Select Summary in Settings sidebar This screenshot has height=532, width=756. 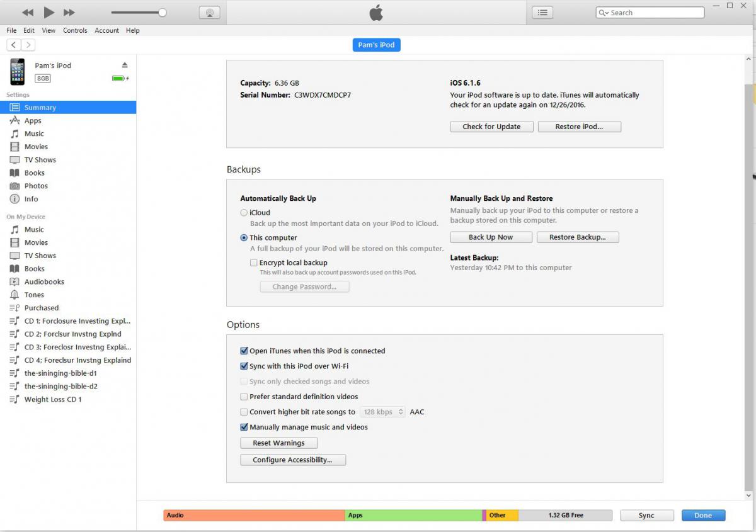pos(68,108)
